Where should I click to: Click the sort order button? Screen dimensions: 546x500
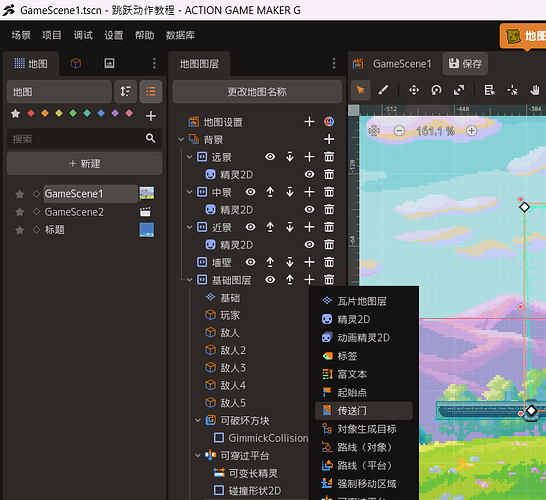(x=125, y=92)
